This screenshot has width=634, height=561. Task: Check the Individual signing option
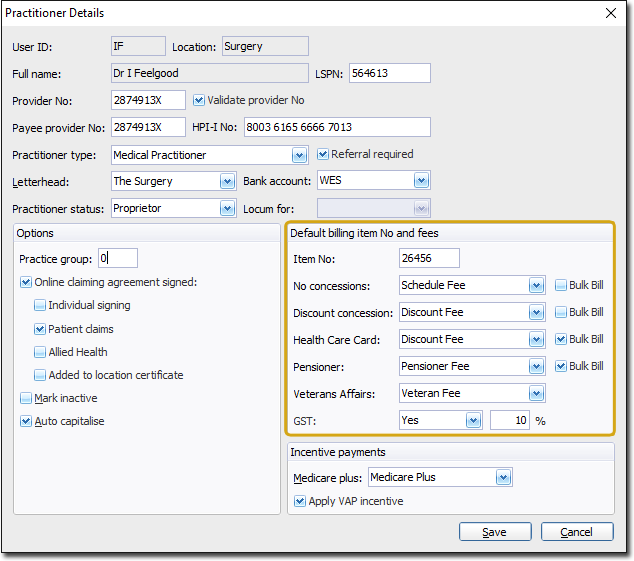pyautogui.click(x=40, y=305)
